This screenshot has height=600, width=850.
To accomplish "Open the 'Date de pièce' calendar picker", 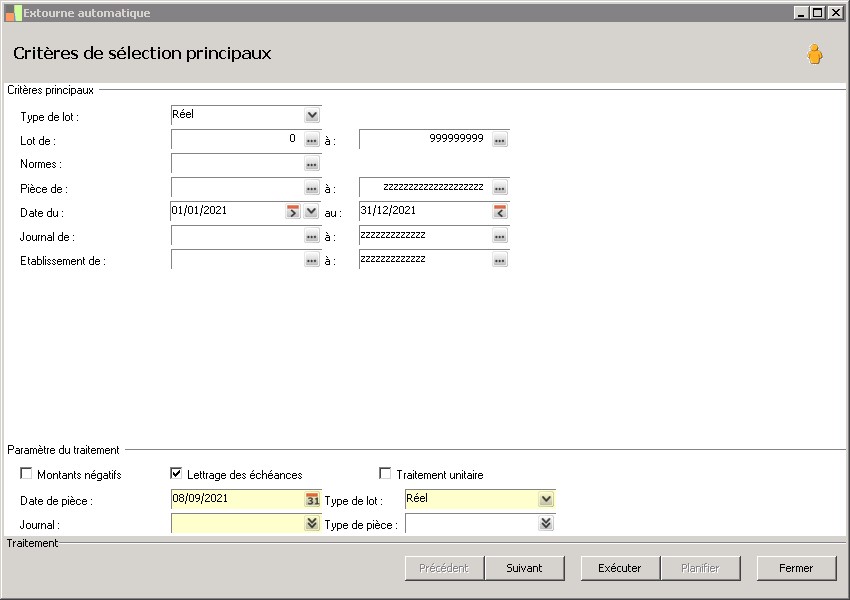I will tap(312, 500).
